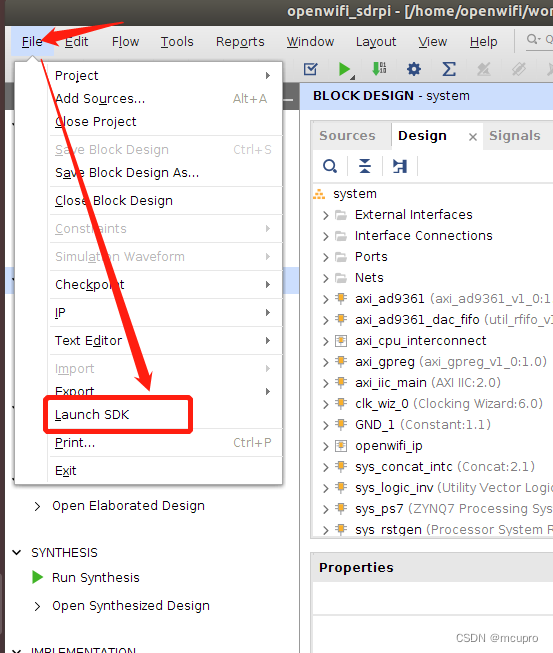Expand Interface Connections folder
Viewport: 553px width, 653px height.
(326, 236)
